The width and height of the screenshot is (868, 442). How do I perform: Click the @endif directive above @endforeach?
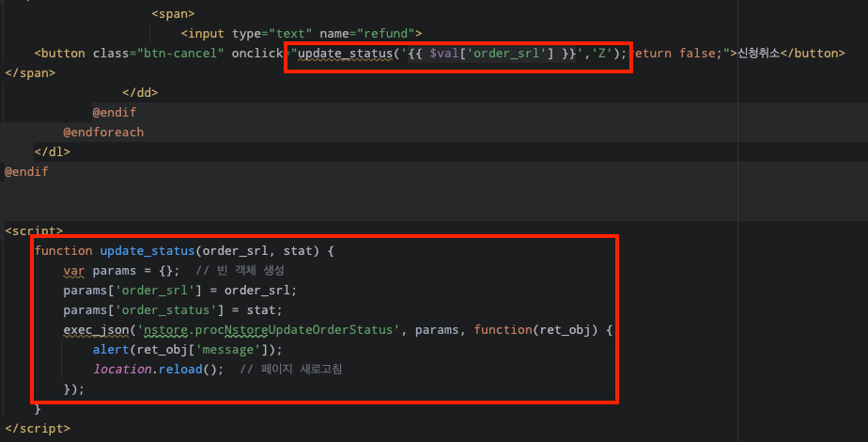pos(114,113)
